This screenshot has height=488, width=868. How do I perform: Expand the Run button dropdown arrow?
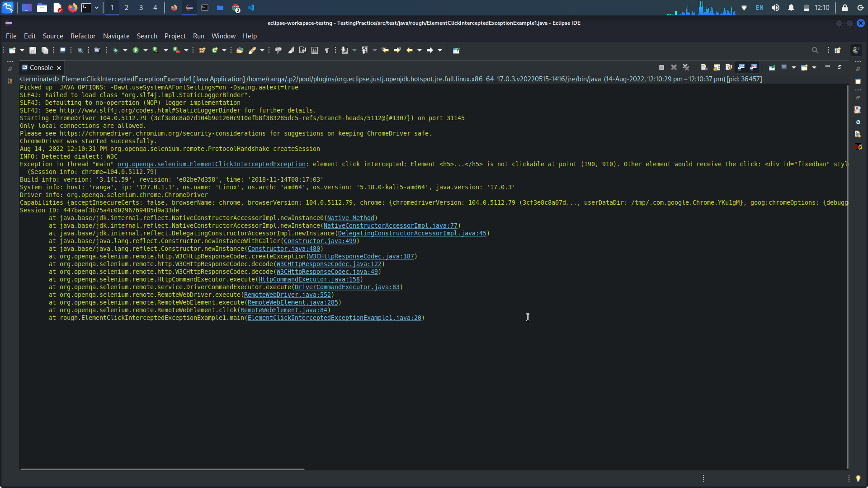point(146,50)
